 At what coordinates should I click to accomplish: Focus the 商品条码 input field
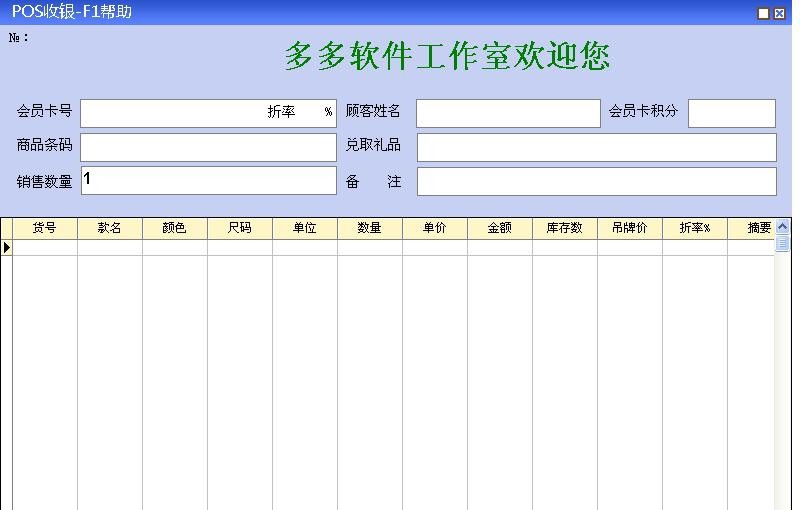[208, 147]
